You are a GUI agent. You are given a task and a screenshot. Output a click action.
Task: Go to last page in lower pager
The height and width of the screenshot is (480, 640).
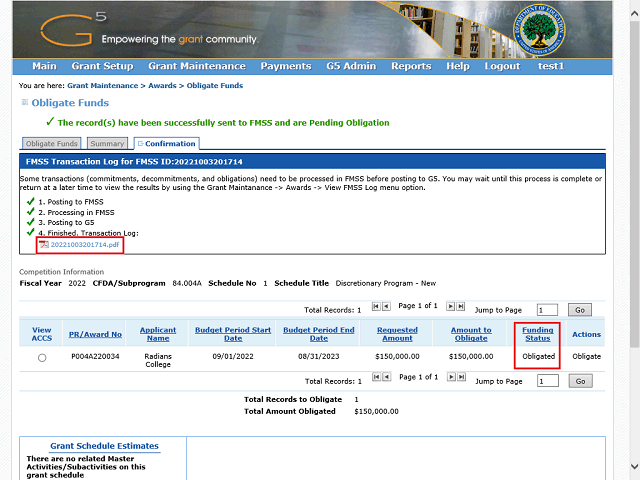click(x=461, y=377)
